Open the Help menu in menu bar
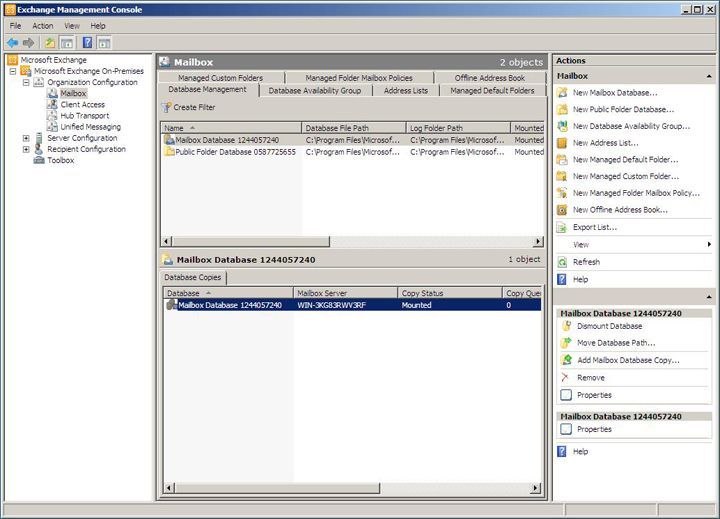The width and height of the screenshot is (720, 519). pyautogui.click(x=98, y=26)
